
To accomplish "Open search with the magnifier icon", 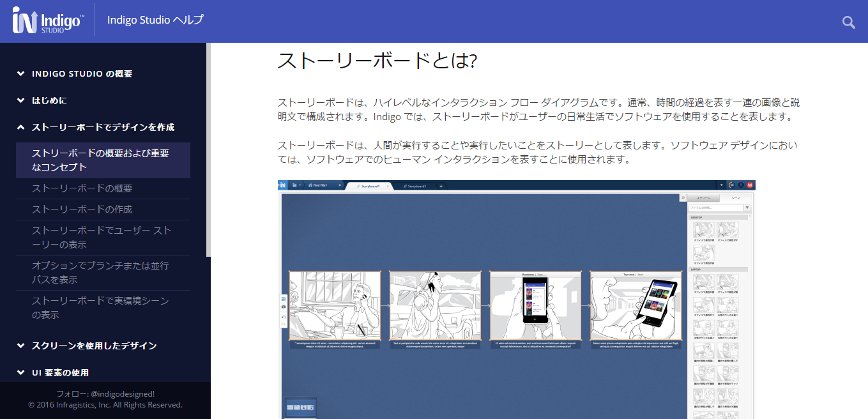I will (x=848, y=22).
